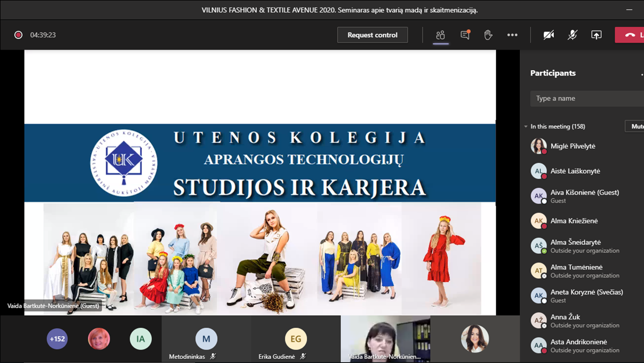Open the more actions ellipsis menu
Image resolution: width=644 pixels, height=363 pixels.
point(512,35)
